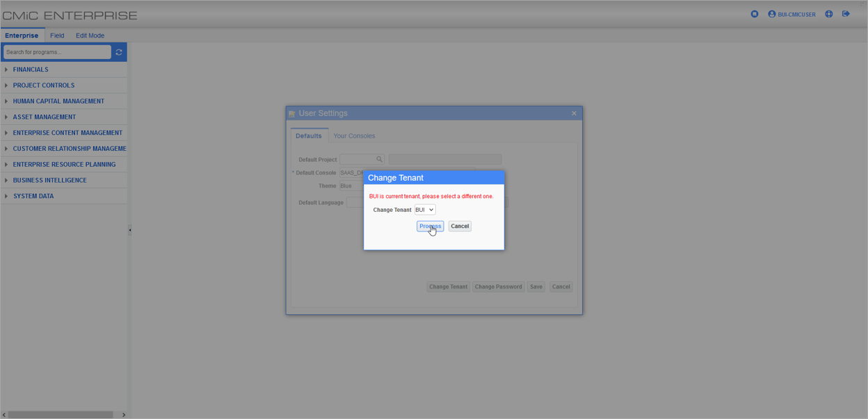Click the Change Password button
This screenshot has height=419, width=868.
pyautogui.click(x=498, y=287)
